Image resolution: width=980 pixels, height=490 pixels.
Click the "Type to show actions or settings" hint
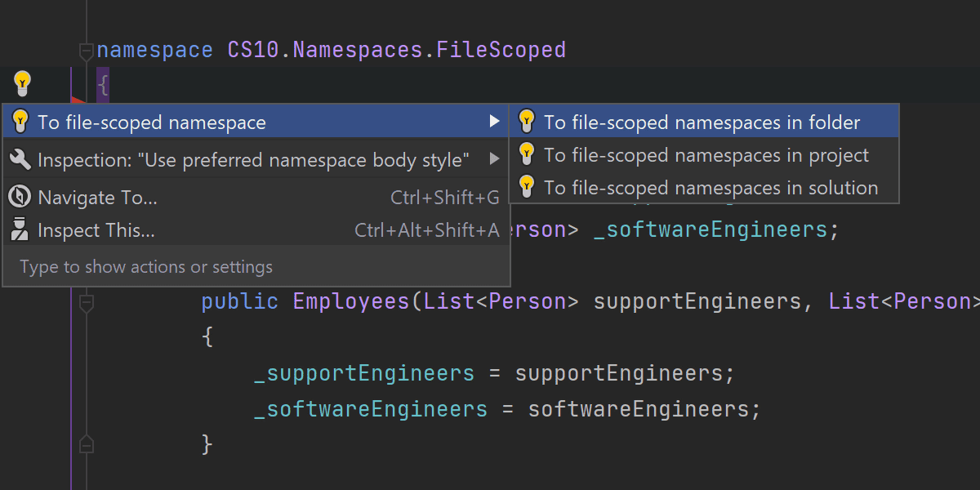pyautogui.click(x=146, y=267)
